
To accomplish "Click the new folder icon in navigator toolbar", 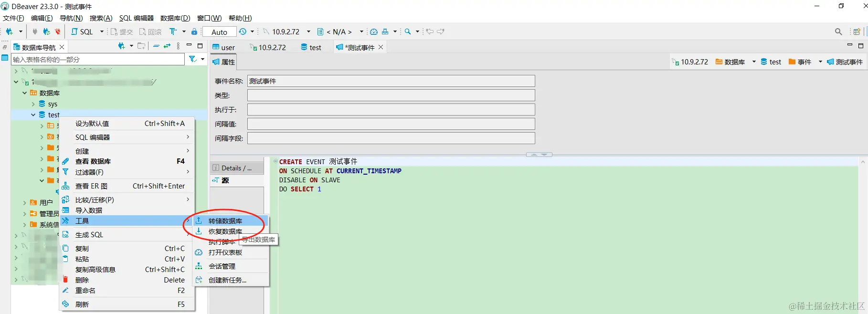I will point(141,46).
